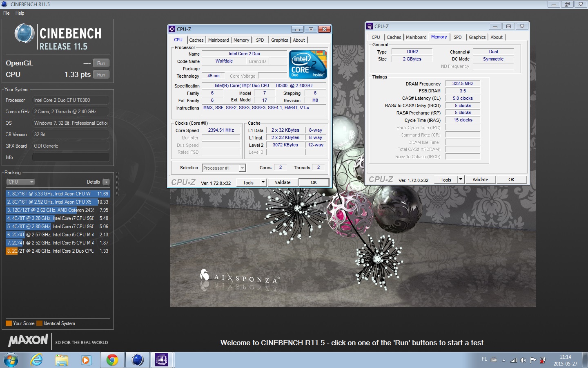
Task: Click Validate in front CPU-Z window
Action: (283, 182)
